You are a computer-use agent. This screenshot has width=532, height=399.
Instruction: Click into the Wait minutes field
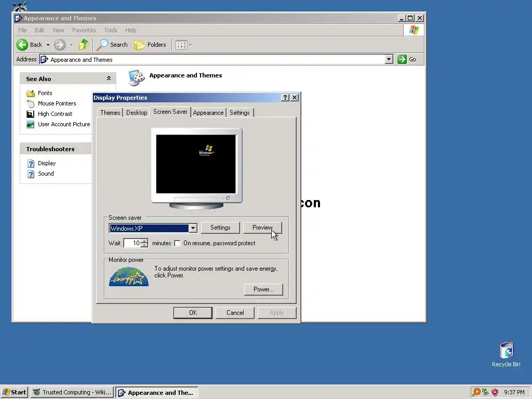click(x=132, y=243)
